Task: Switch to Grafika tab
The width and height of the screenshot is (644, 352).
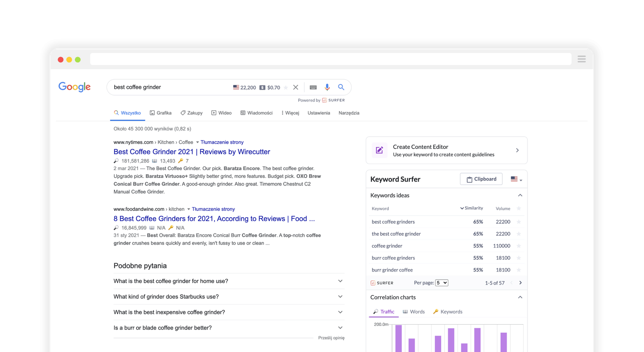Action: click(161, 113)
